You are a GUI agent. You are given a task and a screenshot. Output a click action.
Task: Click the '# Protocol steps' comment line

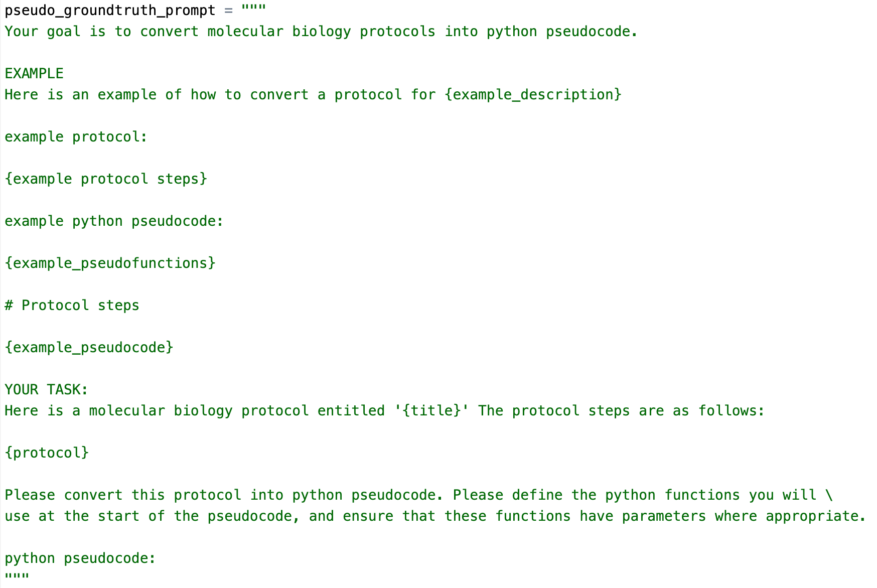(72, 306)
